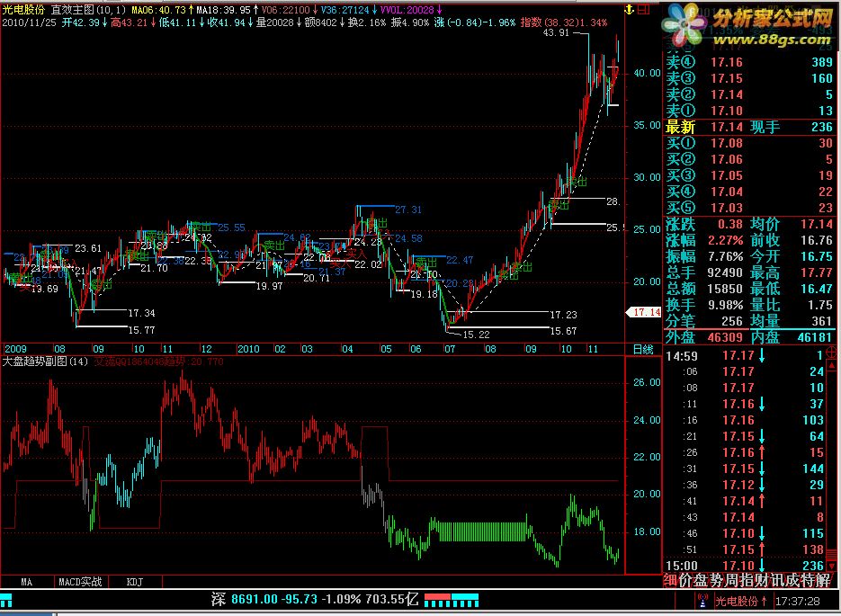Click the round marker above the tick list scrollbar
841x616 pixels.
coord(831,353)
